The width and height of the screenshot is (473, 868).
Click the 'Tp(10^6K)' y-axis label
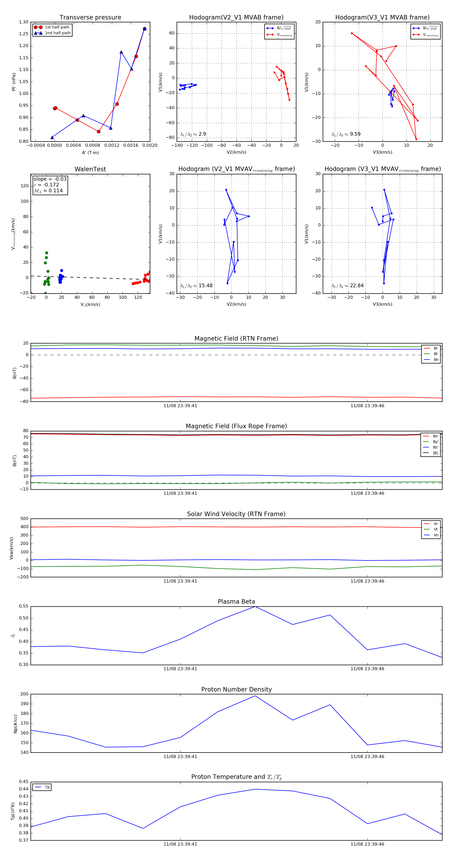coord(13,811)
